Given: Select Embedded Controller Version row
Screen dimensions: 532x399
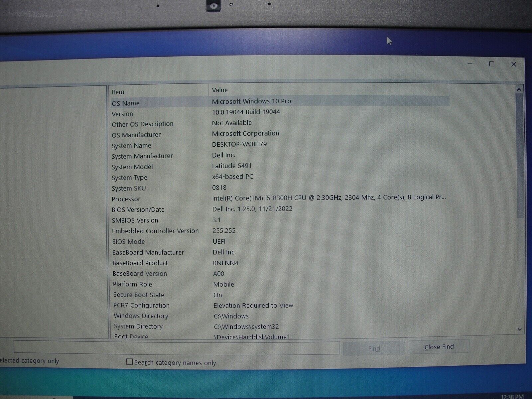Looking at the screenshot, I should [x=280, y=231].
